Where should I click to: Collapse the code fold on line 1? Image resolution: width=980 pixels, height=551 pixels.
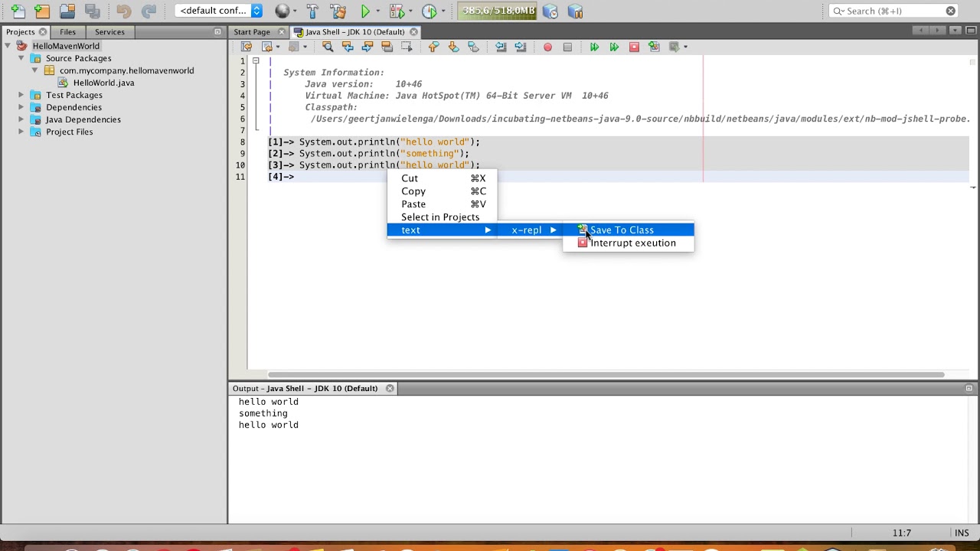pos(256,60)
